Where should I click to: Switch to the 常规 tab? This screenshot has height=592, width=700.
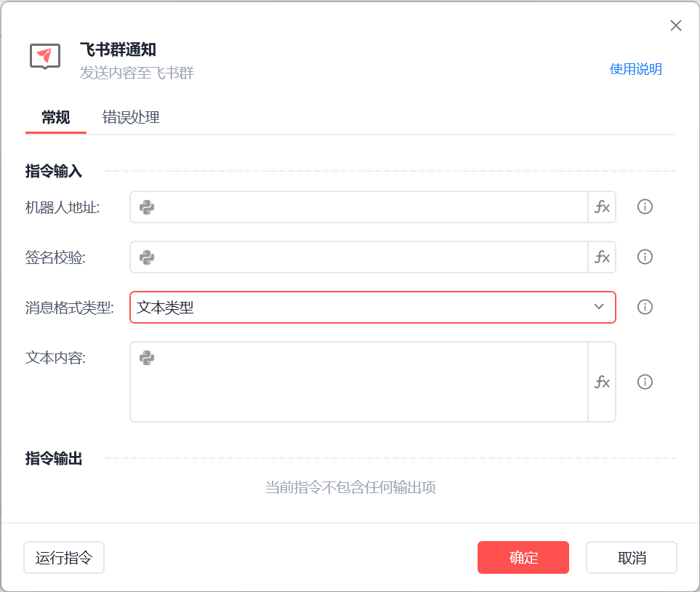56,118
